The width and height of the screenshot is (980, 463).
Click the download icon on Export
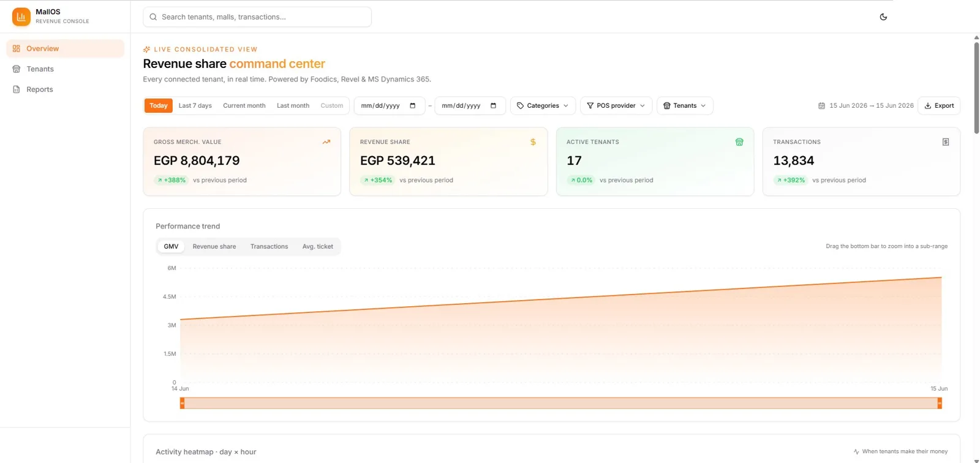point(928,105)
